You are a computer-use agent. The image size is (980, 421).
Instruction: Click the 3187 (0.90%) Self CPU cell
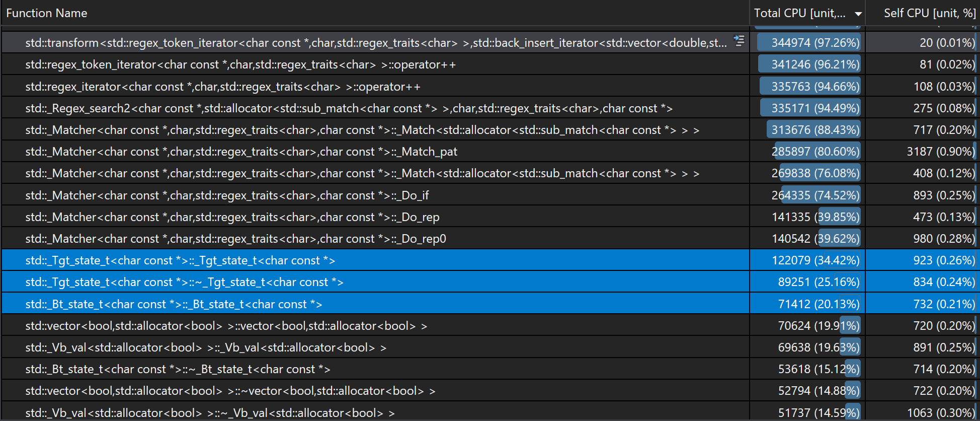(x=940, y=152)
